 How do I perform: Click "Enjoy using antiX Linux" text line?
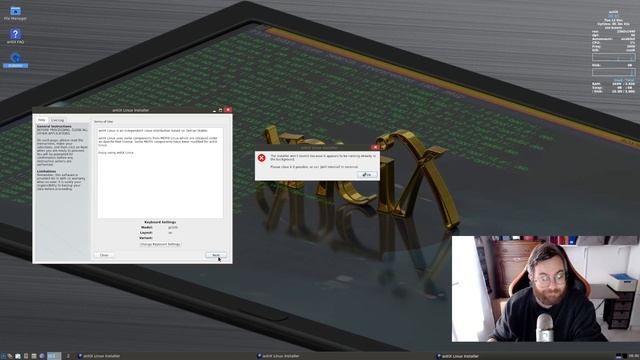point(116,153)
